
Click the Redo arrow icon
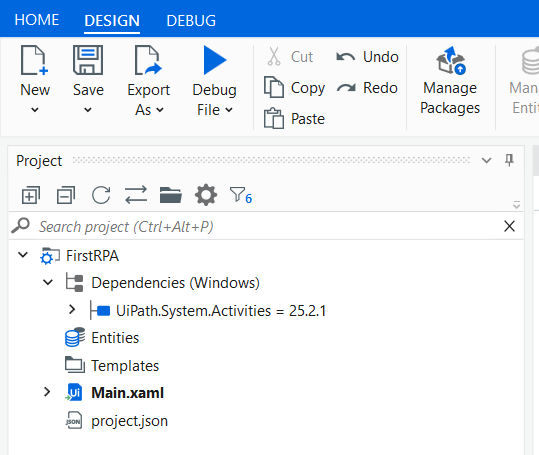point(346,88)
